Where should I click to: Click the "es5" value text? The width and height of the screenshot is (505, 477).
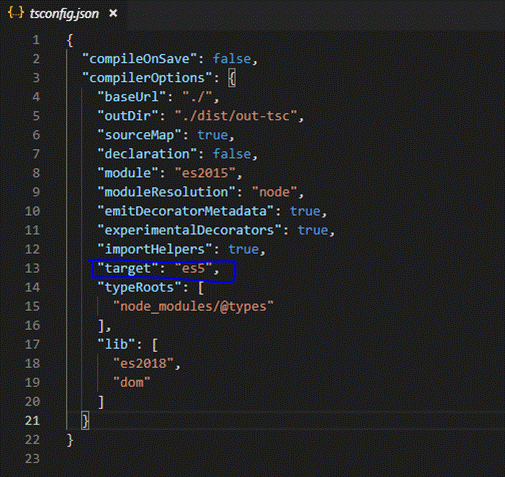click(x=193, y=268)
